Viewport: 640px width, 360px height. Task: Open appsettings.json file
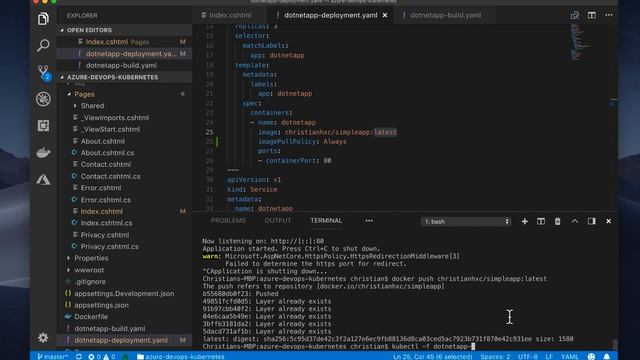[x=101, y=305]
